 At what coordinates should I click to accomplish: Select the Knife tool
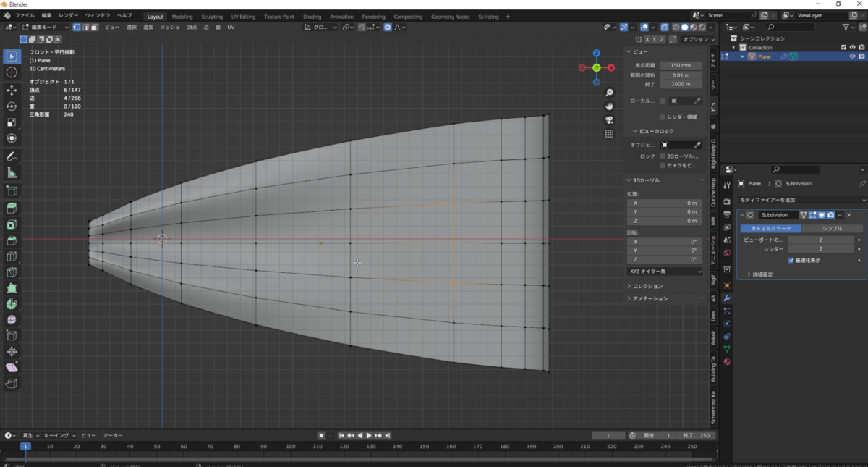[x=12, y=272]
